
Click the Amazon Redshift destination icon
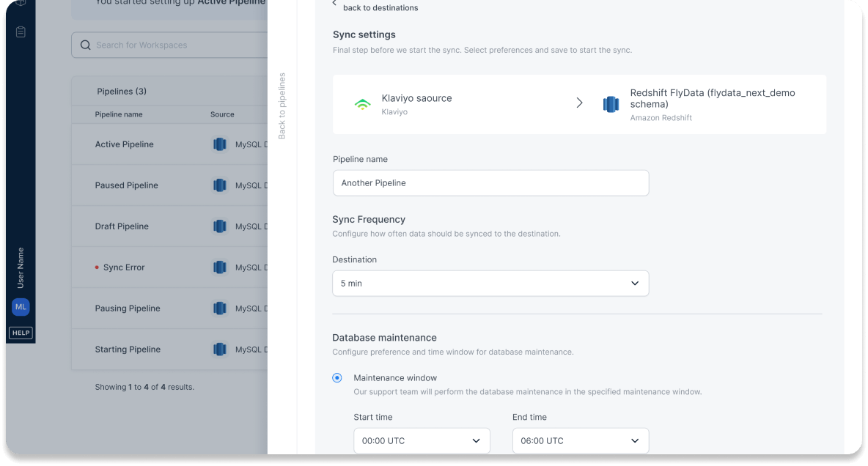(x=611, y=104)
